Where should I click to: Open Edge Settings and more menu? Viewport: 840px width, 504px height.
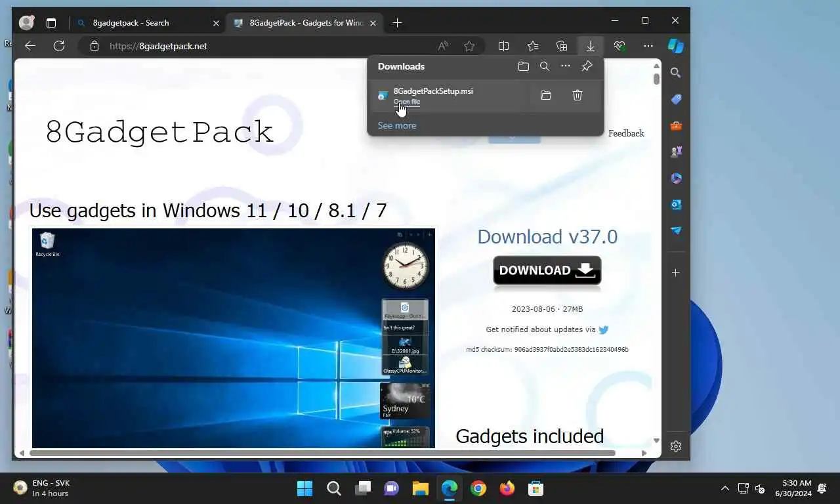tap(648, 46)
